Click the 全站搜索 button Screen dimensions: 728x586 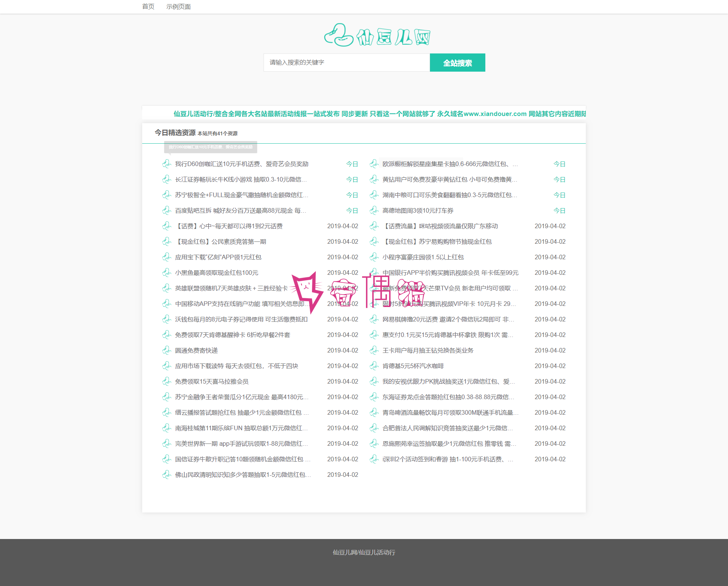(x=458, y=63)
